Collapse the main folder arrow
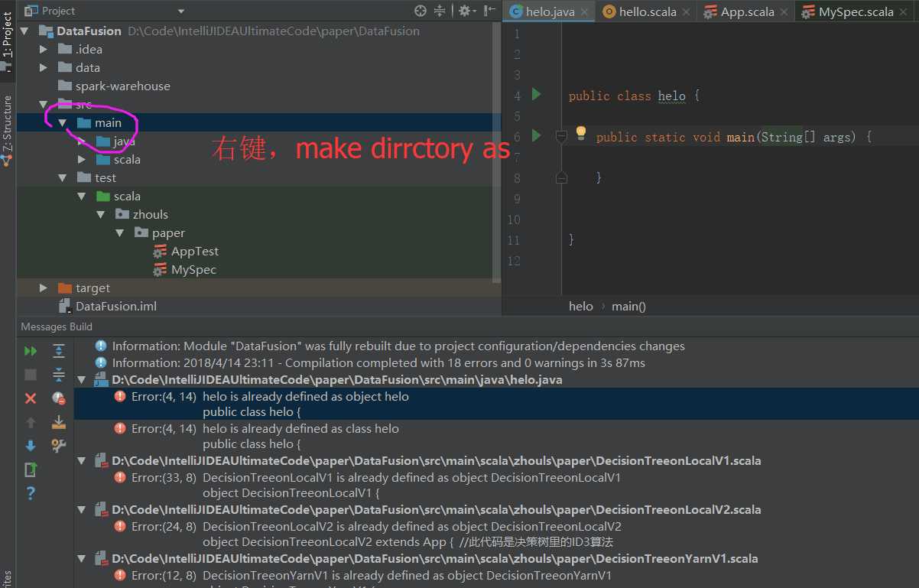 tap(63, 122)
